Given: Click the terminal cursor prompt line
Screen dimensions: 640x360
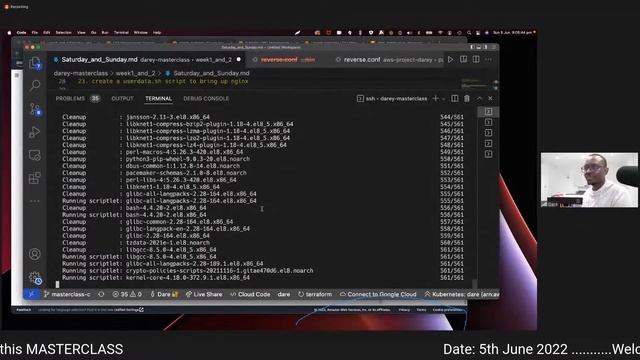Looking at the screenshot, I should tap(58, 284).
